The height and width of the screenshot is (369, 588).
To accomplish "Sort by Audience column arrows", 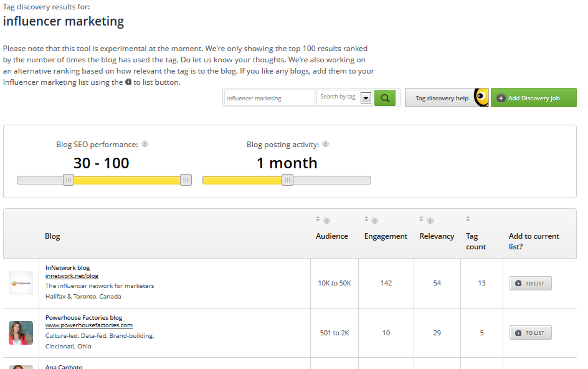I will tap(318, 219).
